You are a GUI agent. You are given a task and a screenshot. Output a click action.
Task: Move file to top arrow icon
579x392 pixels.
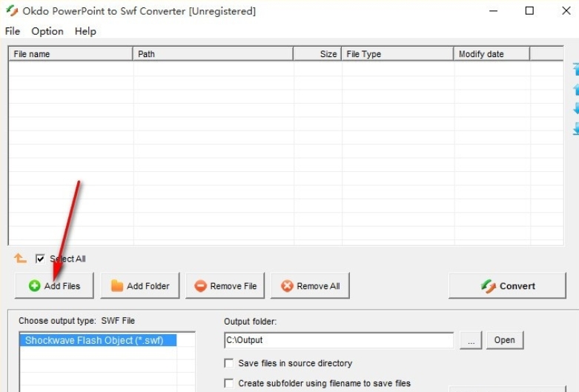pyautogui.click(x=576, y=69)
